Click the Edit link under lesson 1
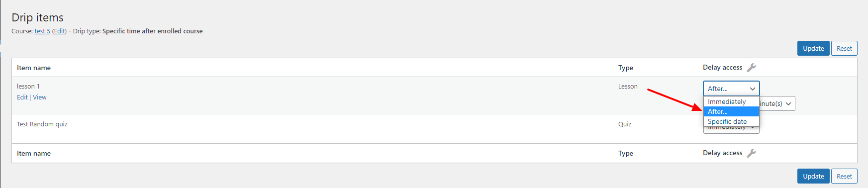This screenshot has width=868, height=188. click(22, 97)
